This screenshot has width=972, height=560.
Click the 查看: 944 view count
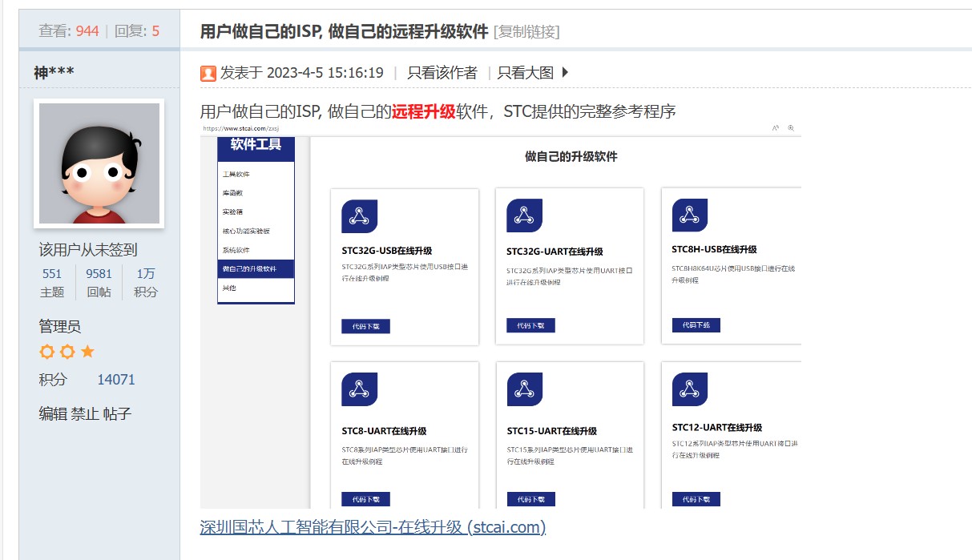point(69,31)
